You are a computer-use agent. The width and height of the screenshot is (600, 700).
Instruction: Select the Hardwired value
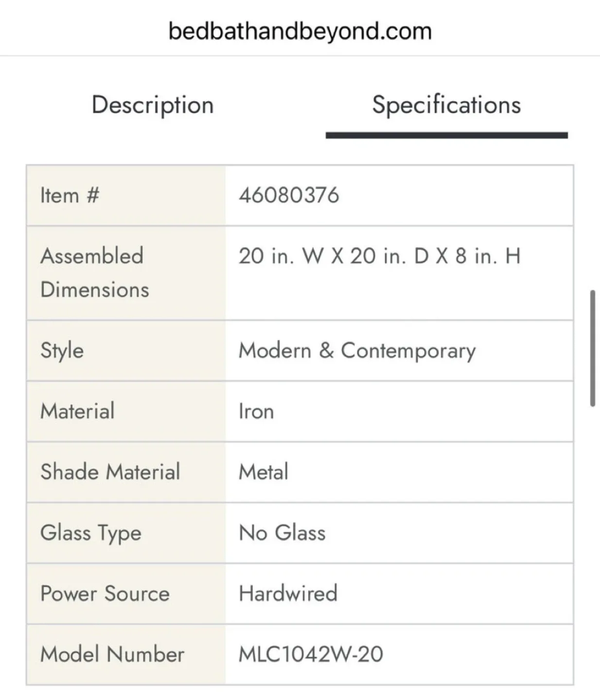(288, 594)
